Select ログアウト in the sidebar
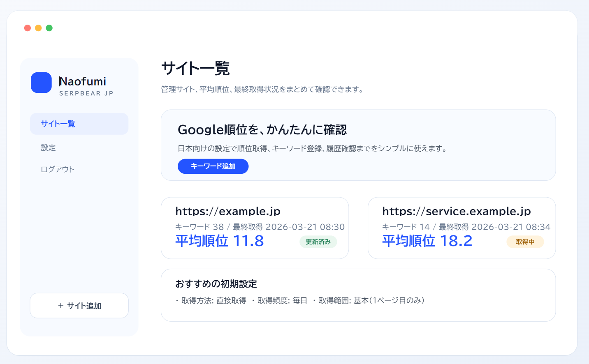This screenshot has width=589, height=364. pos(58,169)
